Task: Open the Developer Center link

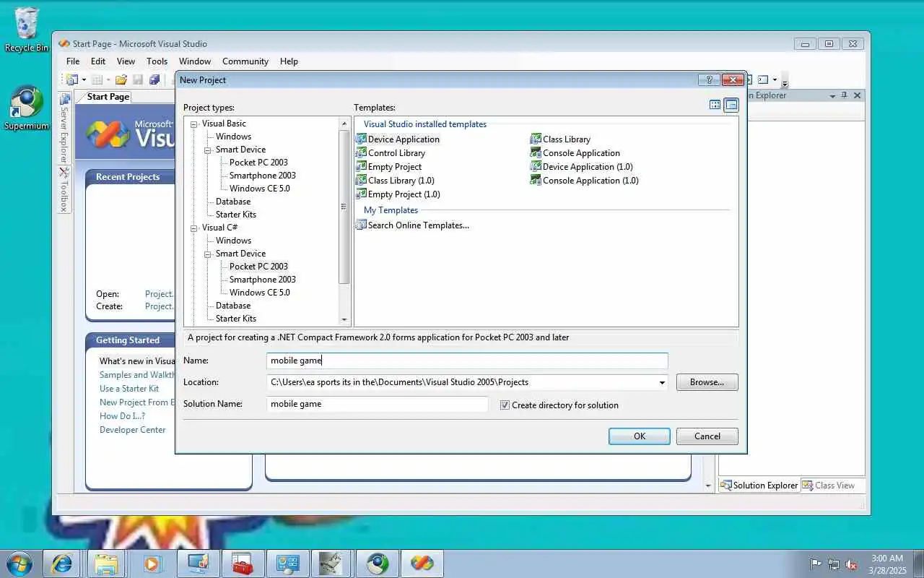Action: coord(133,430)
